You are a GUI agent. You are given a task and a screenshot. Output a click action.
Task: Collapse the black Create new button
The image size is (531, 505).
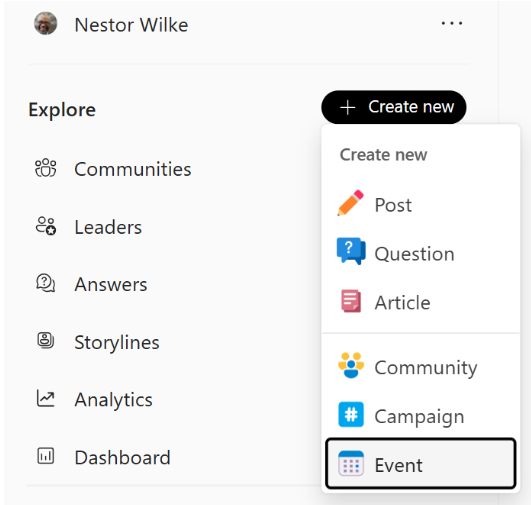(394, 107)
